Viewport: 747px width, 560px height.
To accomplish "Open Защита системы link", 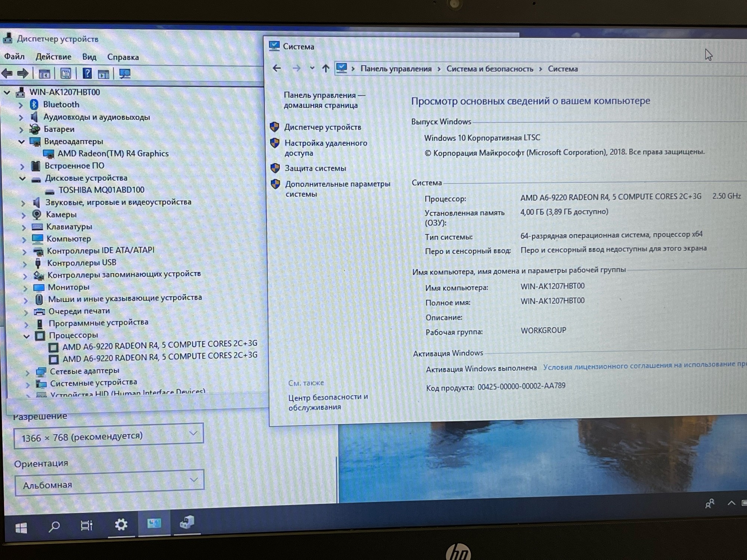I will [315, 168].
